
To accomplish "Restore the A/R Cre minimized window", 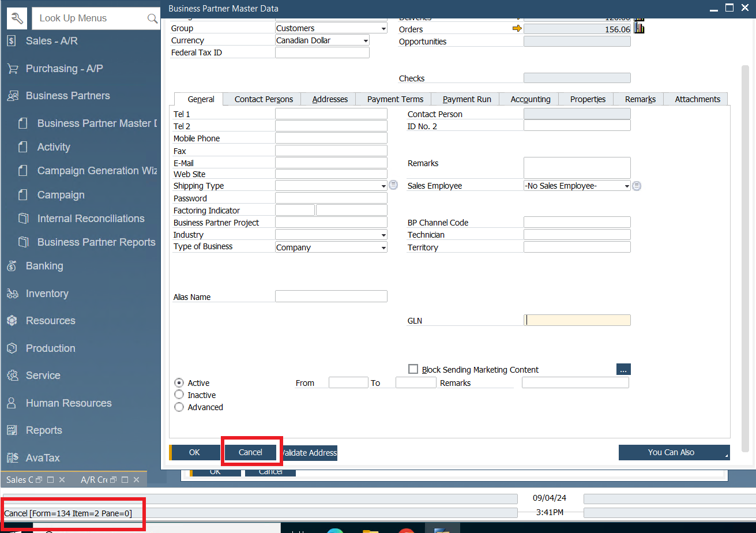I will tap(114, 480).
